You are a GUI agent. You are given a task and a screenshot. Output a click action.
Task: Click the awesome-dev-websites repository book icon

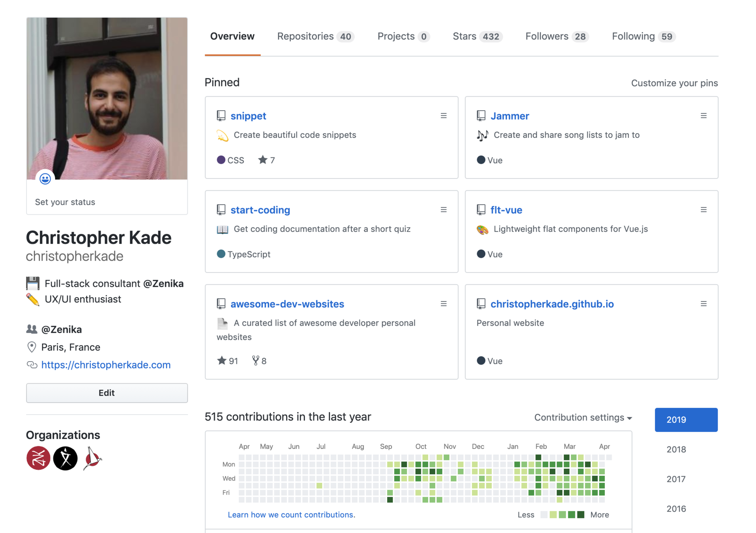click(221, 304)
